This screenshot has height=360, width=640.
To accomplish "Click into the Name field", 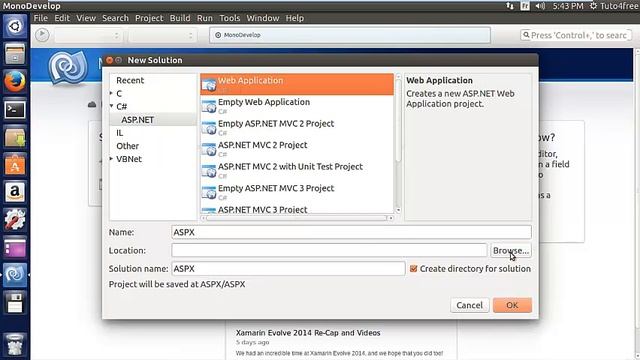I will pos(351,232).
